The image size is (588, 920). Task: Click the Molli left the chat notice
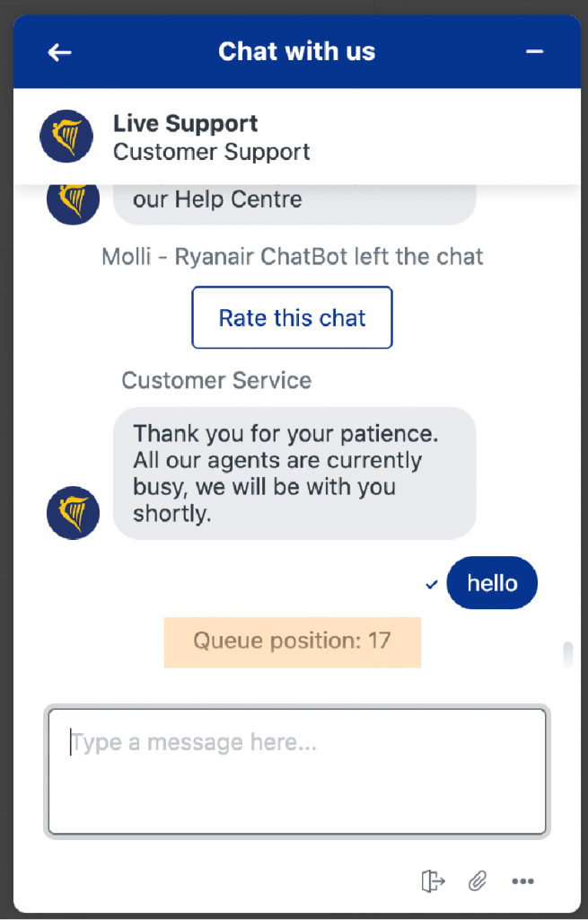(292, 256)
